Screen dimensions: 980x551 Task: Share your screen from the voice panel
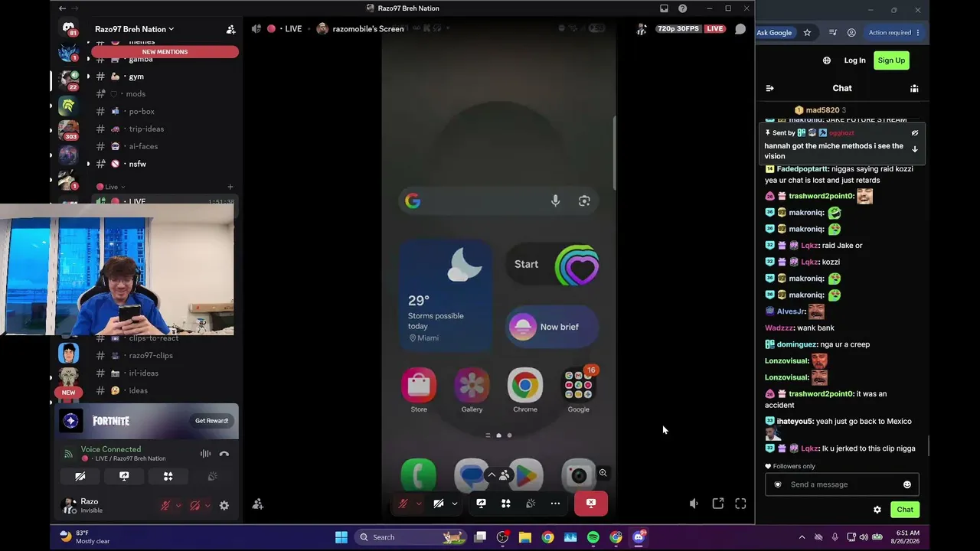(124, 476)
